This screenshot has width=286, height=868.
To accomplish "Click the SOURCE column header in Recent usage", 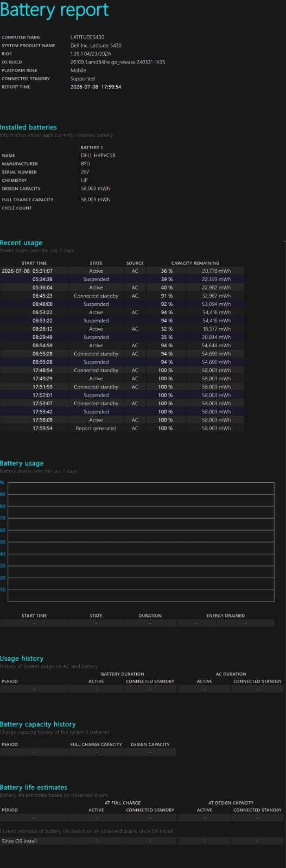I will (x=135, y=263).
